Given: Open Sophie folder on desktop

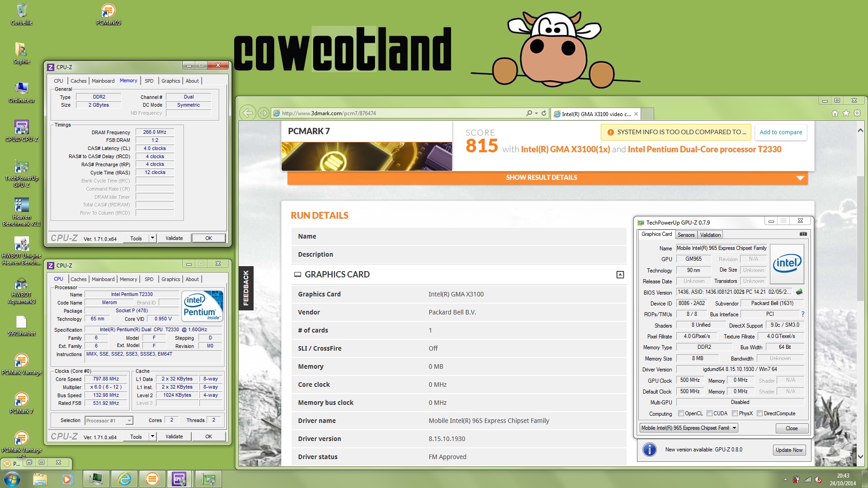Looking at the screenshot, I should [21, 53].
